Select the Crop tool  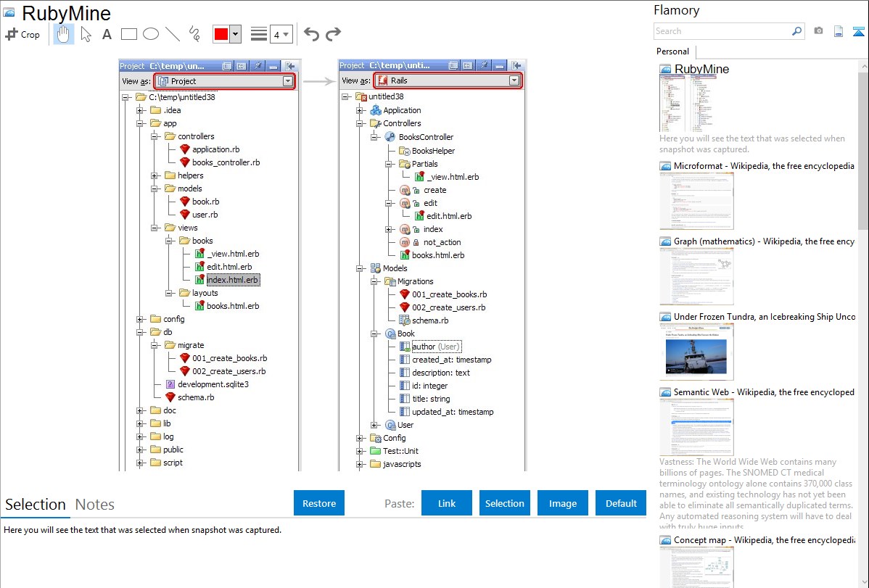pyautogui.click(x=22, y=34)
